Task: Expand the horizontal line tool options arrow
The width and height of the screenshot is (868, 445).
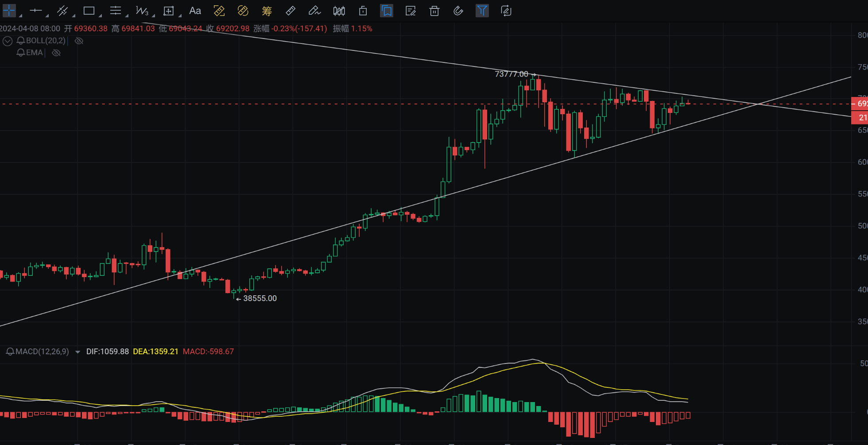Action: [47, 16]
